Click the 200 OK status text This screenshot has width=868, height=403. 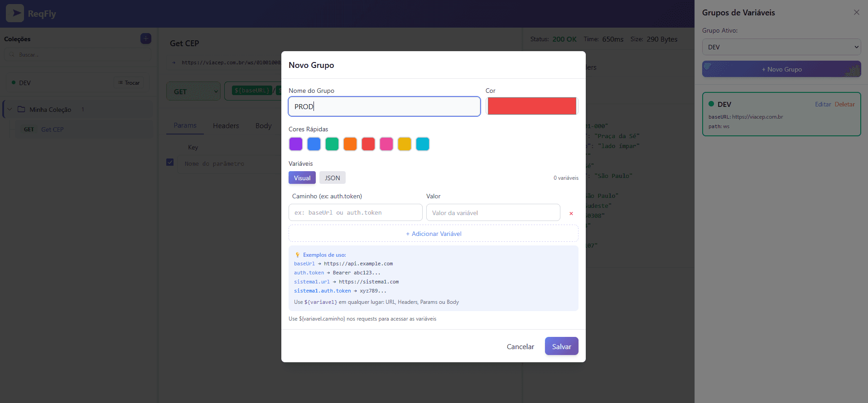point(564,39)
